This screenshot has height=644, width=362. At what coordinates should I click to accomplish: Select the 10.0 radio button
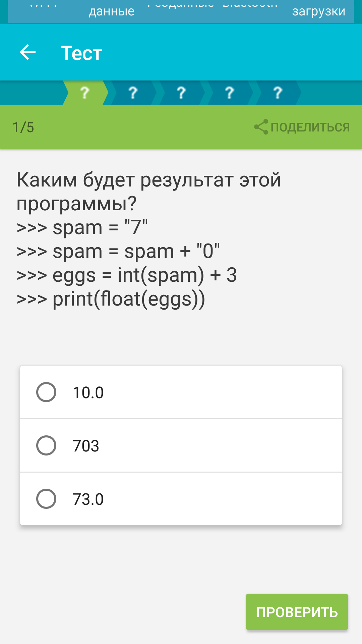[46, 392]
